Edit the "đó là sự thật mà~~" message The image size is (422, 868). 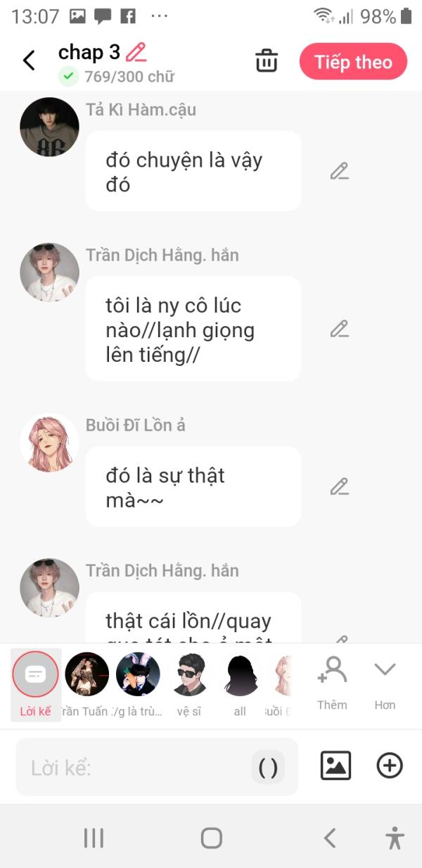click(x=340, y=486)
